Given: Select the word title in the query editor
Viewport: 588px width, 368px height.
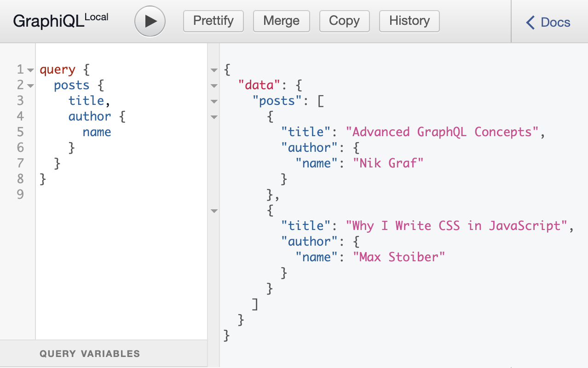Looking at the screenshot, I should coord(86,101).
